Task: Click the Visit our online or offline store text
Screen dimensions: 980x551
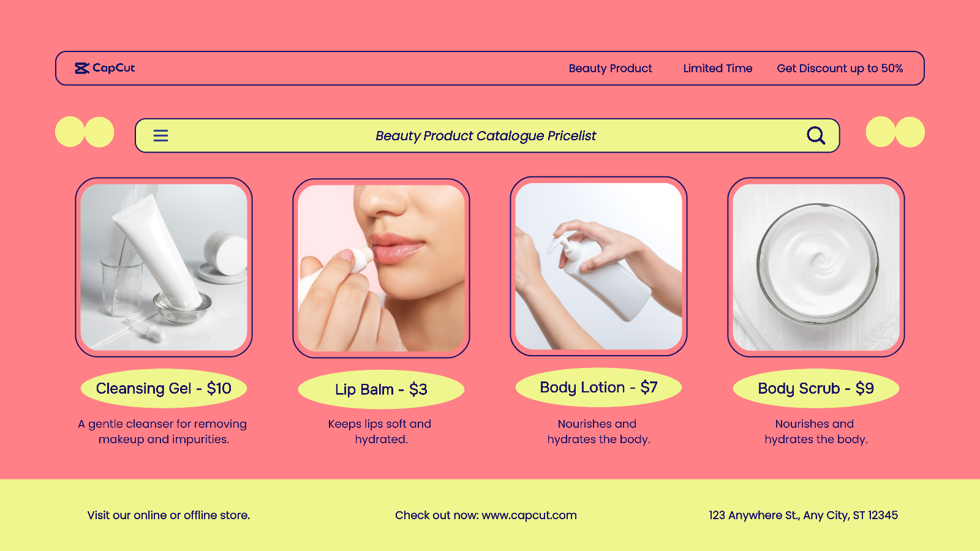Action: tap(168, 515)
